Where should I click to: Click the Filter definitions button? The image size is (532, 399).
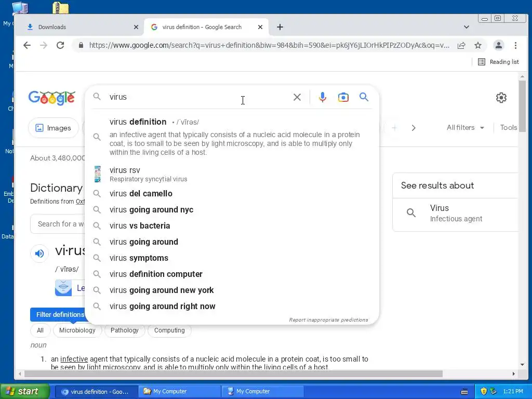pos(58,315)
